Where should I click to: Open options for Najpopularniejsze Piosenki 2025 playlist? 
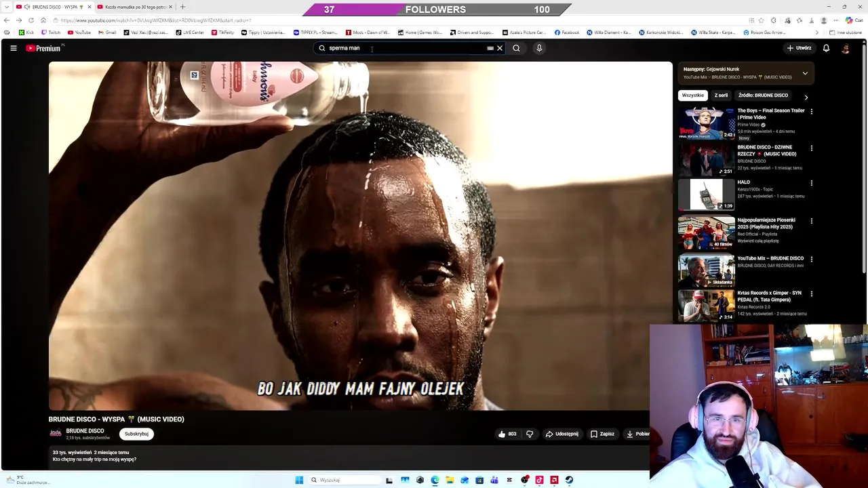(x=811, y=221)
